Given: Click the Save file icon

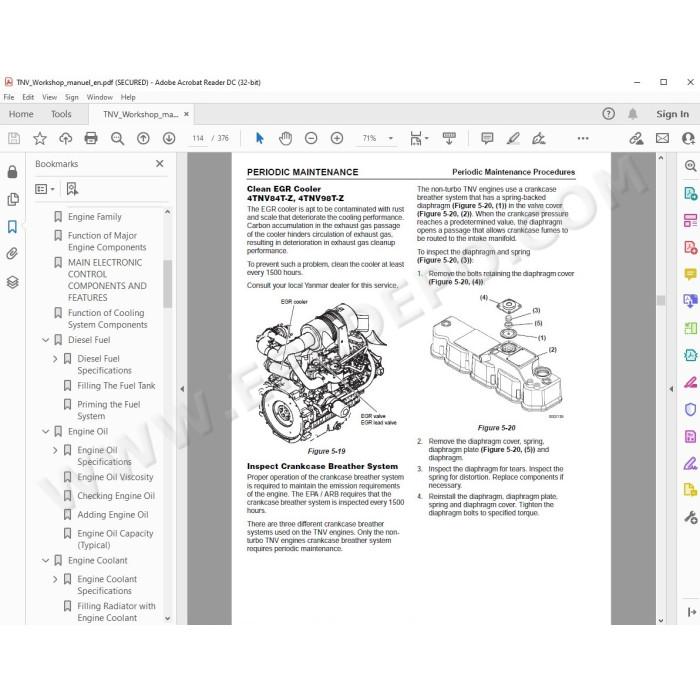Looking at the screenshot, I should (x=14, y=138).
